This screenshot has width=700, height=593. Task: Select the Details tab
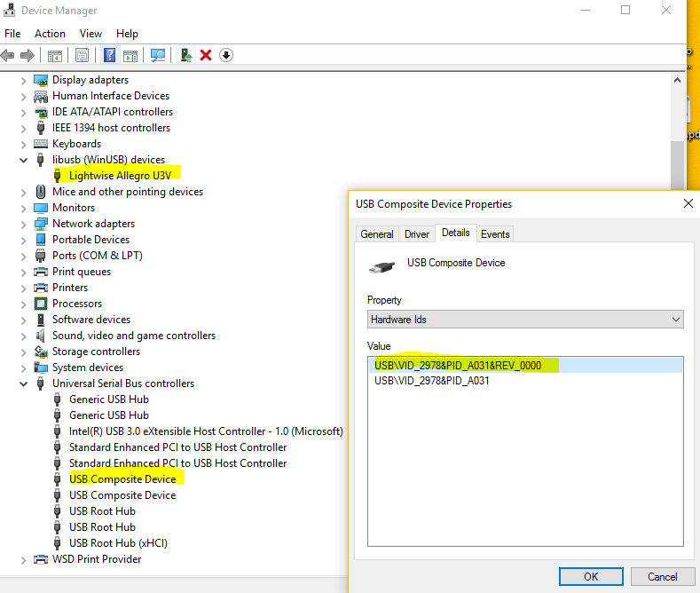[455, 233]
